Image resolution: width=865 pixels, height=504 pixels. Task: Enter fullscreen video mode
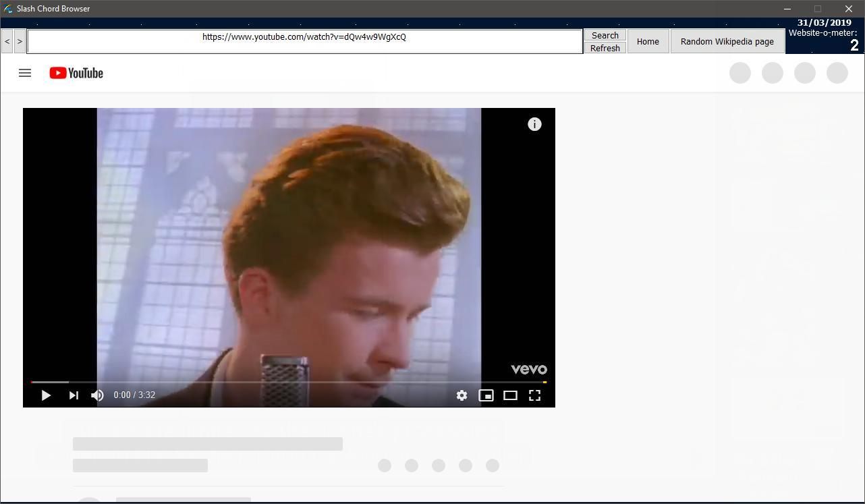[534, 395]
